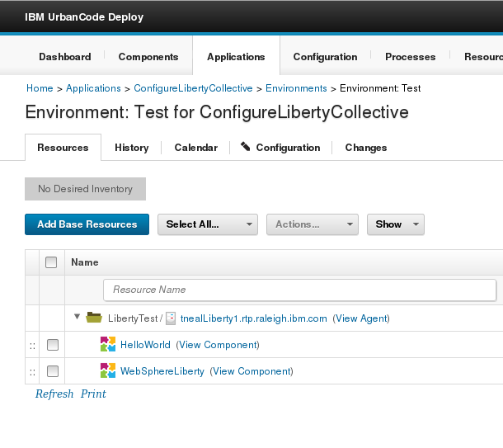Click the pencil icon on Configuration tab
The width and height of the screenshot is (503, 448).
tap(246, 147)
